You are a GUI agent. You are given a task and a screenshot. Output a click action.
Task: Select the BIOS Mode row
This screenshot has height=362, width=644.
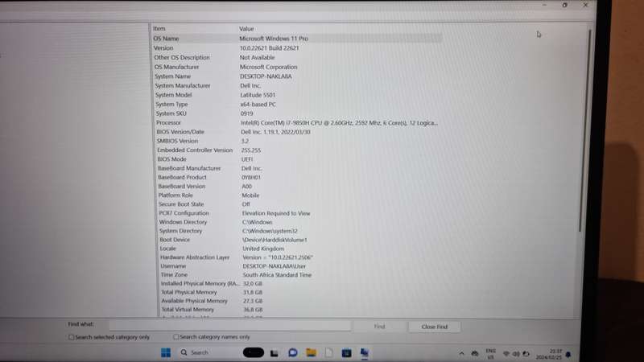click(299, 159)
